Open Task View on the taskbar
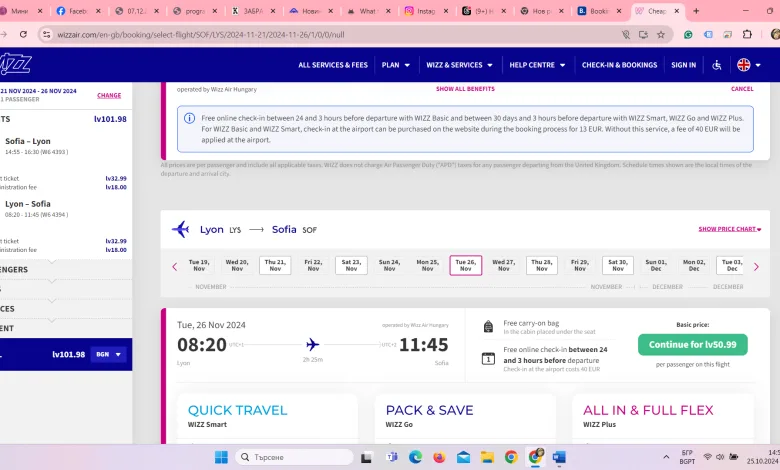 pos(367,457)
